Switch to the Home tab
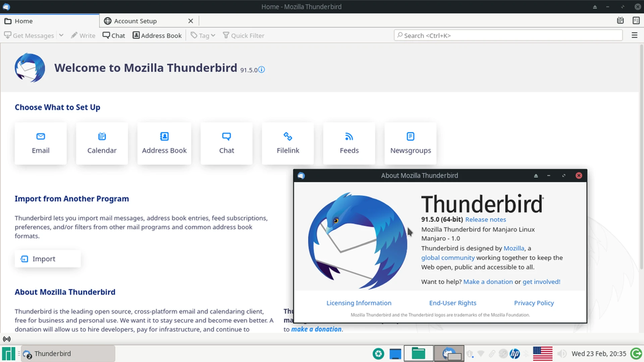Image resolution: width=644 pixels, height=362 pixels. click(x=50, y=21)
